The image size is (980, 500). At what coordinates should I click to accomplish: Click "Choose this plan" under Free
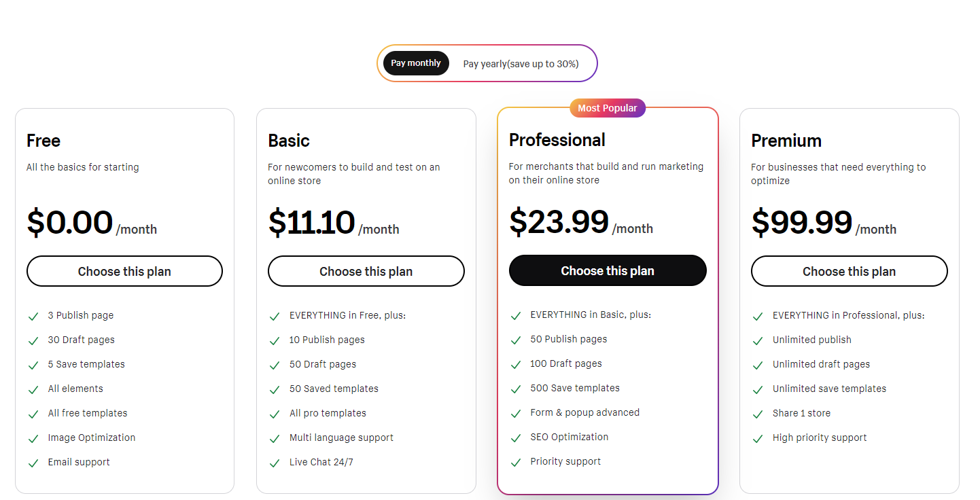coord(124,271)
